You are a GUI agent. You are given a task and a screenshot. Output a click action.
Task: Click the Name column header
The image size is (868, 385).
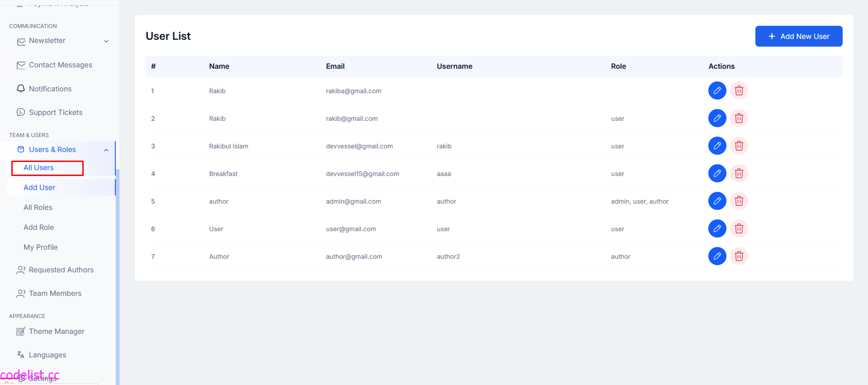pyautogui.click(x=219, y=66)
